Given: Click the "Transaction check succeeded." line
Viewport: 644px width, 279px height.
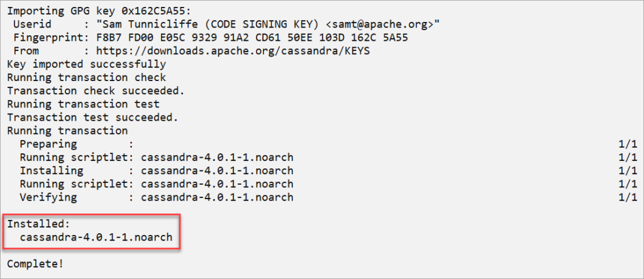Looking at the screenshot, I should (96, 90).
